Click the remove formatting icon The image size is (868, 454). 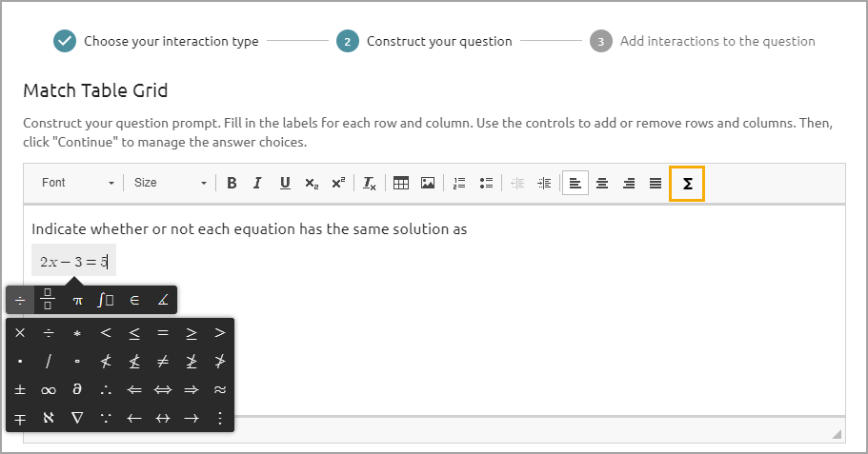coord(370,183)
